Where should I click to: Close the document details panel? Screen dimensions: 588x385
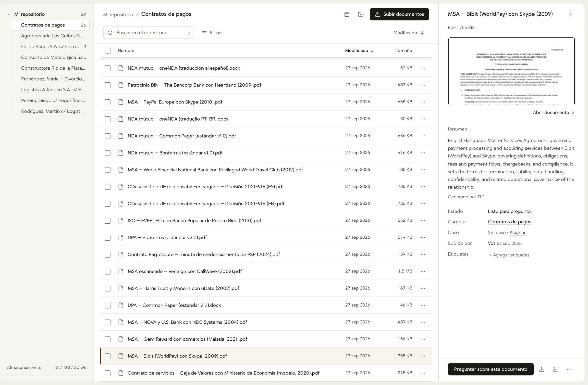570,14
